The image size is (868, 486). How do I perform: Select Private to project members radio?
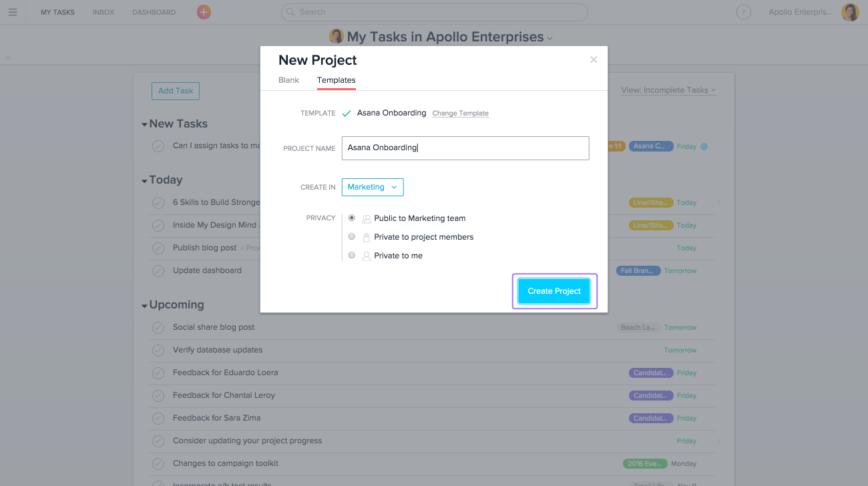click(352, 236)
